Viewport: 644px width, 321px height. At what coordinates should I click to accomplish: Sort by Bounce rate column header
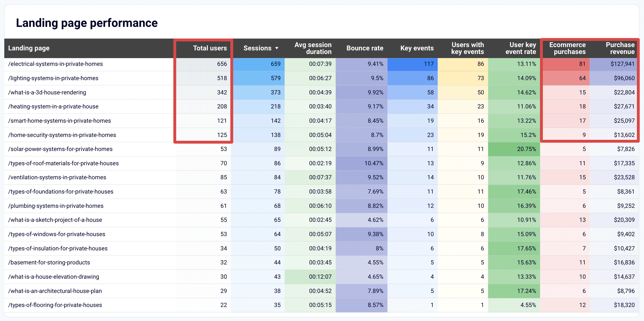(x=365, y=48)
